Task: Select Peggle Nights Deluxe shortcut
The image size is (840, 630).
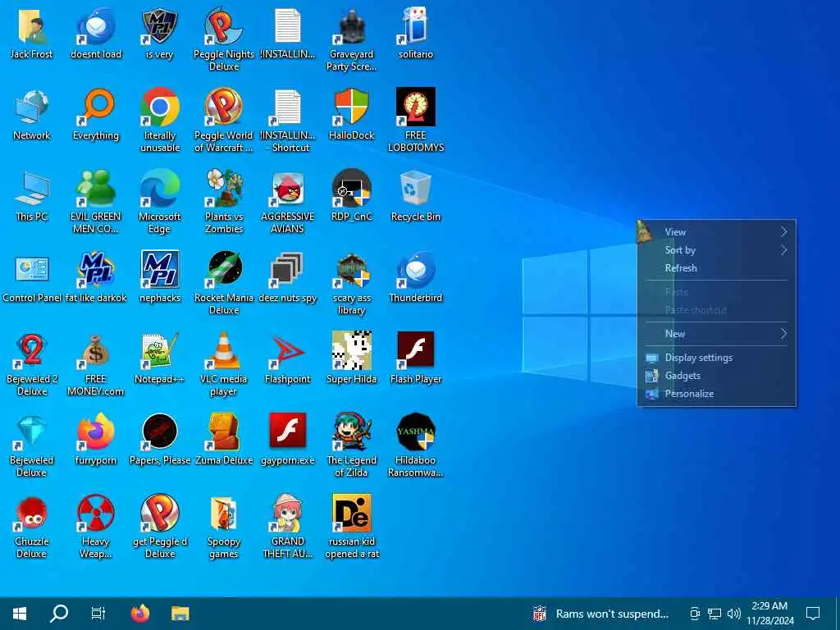Action: pos(224,26)
